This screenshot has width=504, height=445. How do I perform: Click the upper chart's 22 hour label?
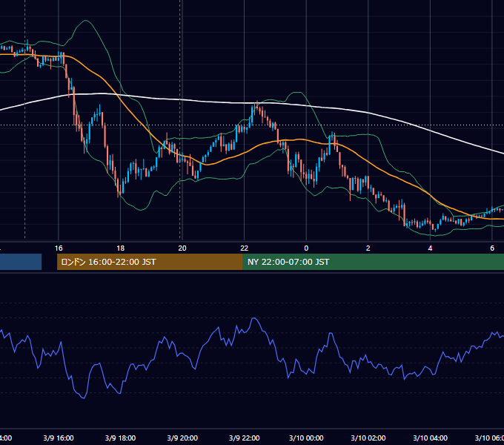(x=245, y=248)
